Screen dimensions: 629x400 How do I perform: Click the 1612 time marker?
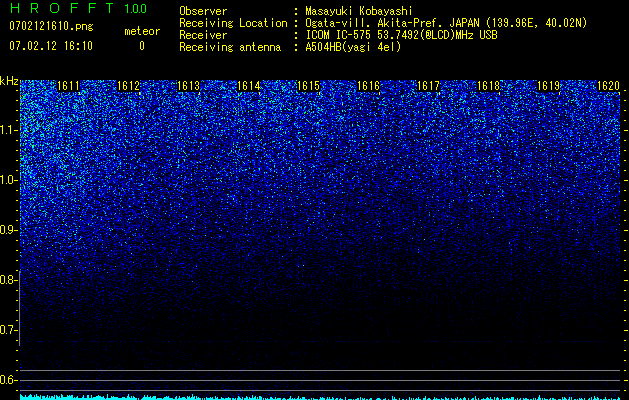[128, 86]
